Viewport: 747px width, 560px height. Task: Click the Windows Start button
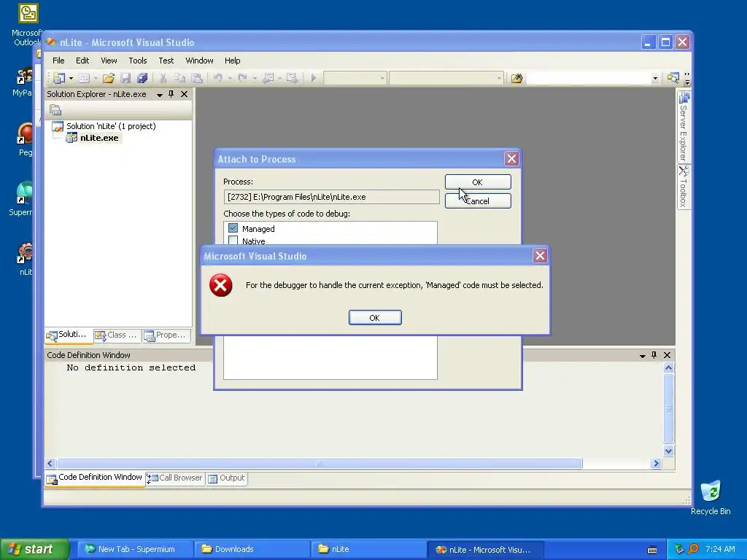pyautogui.click(x=34, y=549)
